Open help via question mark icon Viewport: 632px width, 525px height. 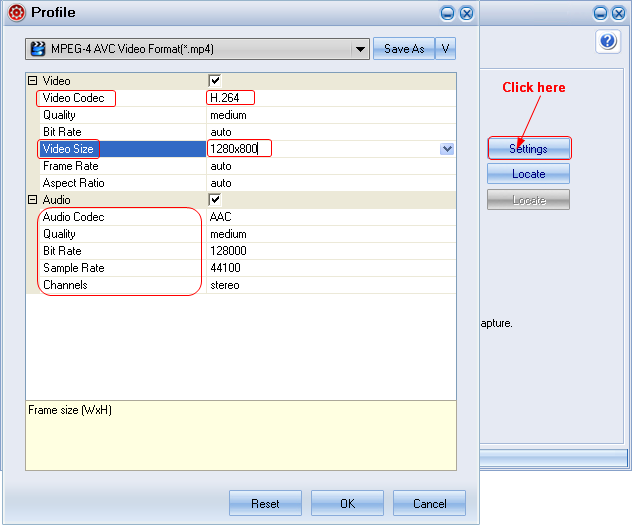607,41
